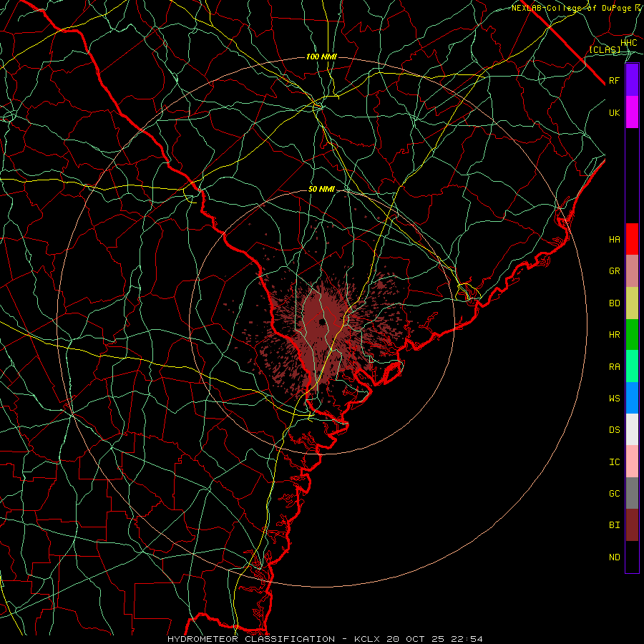Click the RF legend label
This screenshot has height=644, width=644.
click(x=615, y=81)
